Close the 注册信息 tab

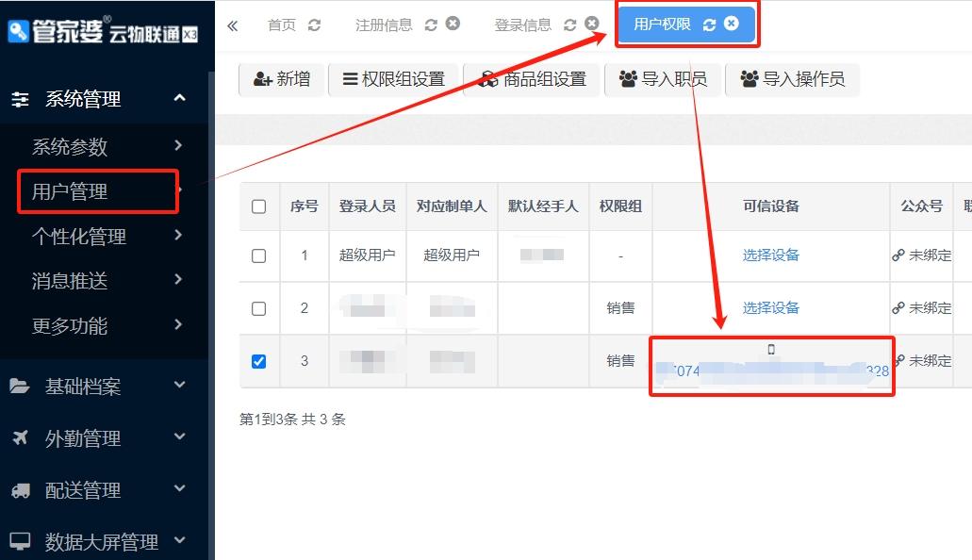click(453, 24)
